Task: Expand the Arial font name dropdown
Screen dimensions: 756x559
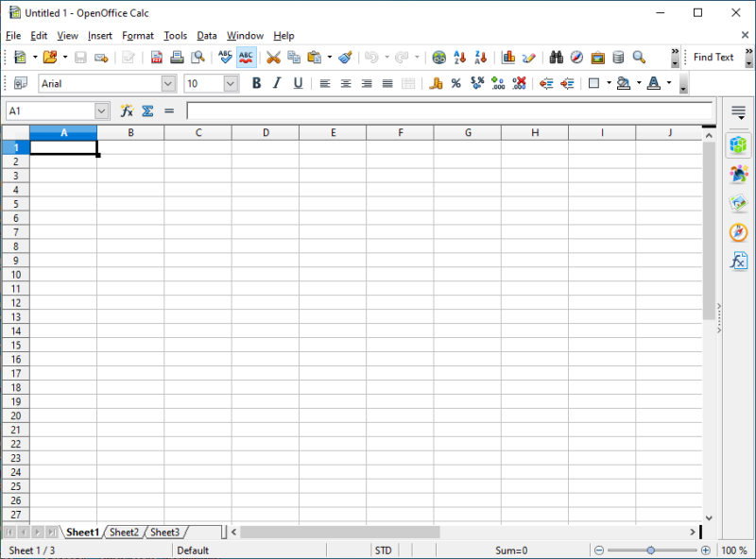Action: click(169, 84)
